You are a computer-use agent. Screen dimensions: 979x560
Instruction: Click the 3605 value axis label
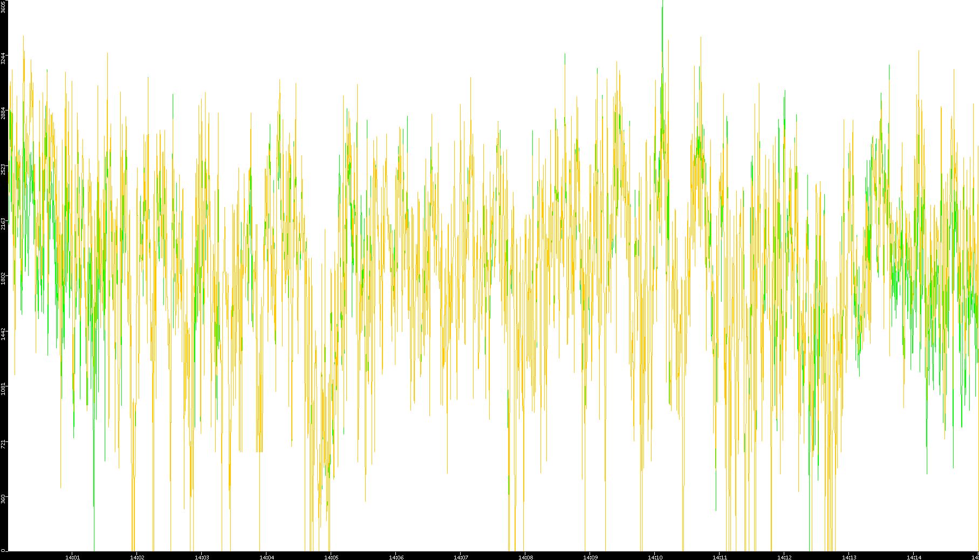[3, 6]
